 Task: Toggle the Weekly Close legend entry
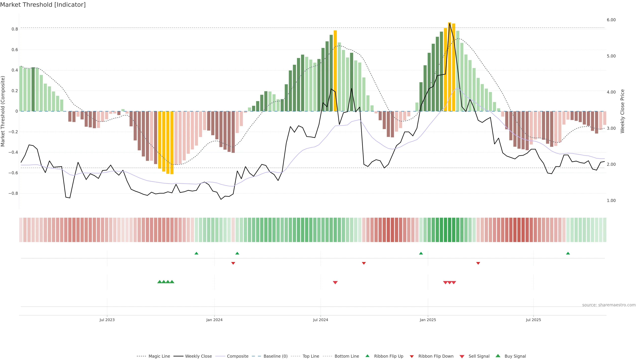click(x=198, y=356)
